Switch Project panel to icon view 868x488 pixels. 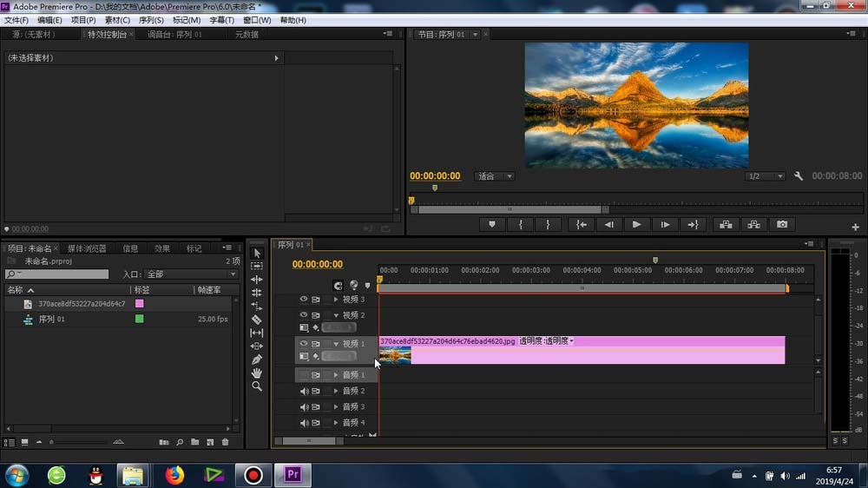point(25,442)
